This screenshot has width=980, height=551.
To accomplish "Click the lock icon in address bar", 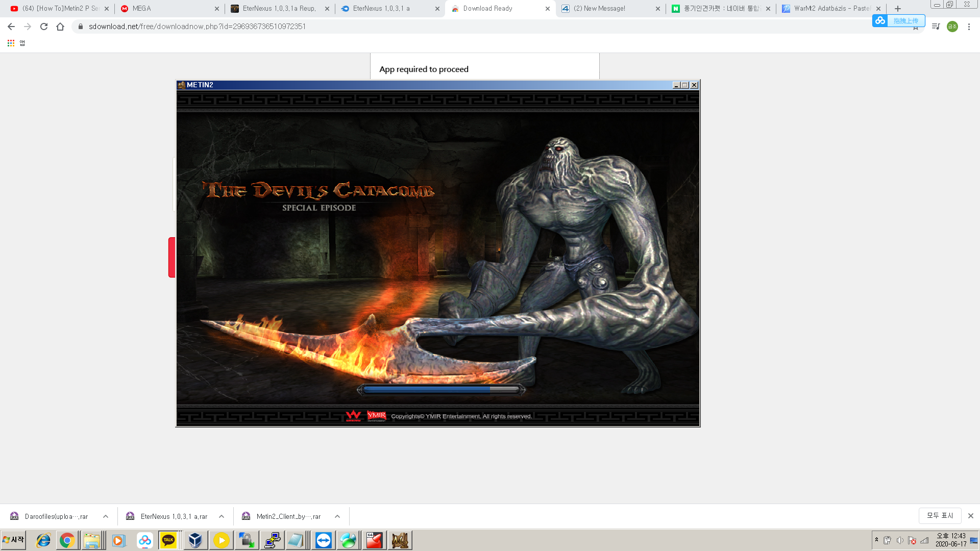I will point(80,27).
